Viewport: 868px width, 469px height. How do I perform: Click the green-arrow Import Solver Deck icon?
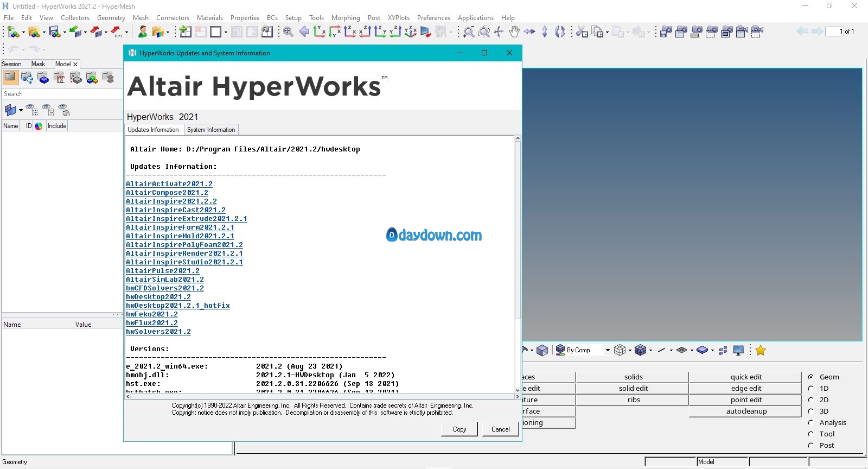point(75,32)
